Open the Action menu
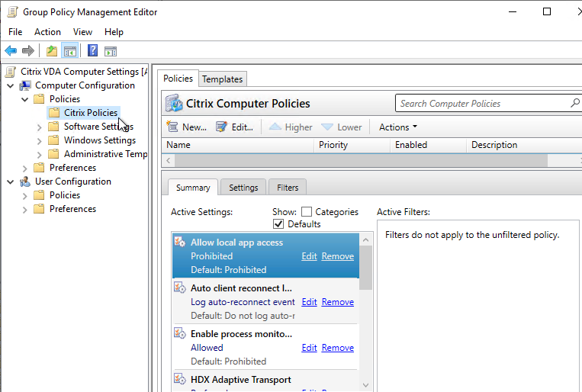The width and height of the screenshot is (582, 392). pos(47,32)
